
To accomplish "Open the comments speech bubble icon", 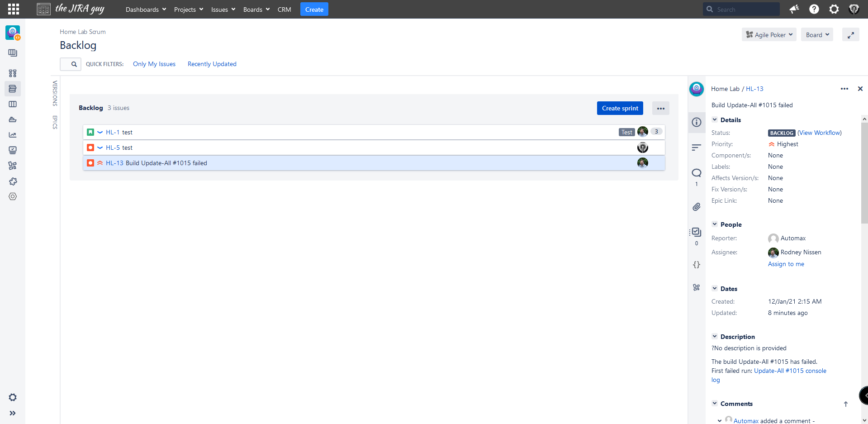I will click(697, 173).
